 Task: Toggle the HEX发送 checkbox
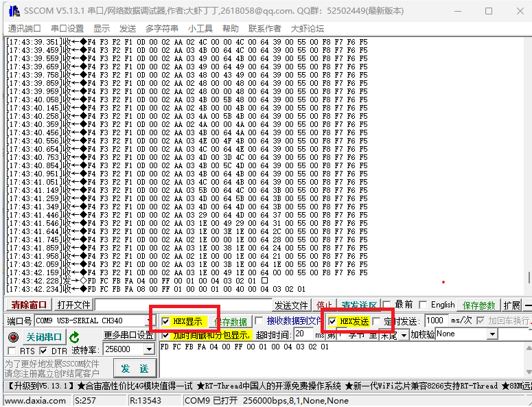(x=332, y=321)
